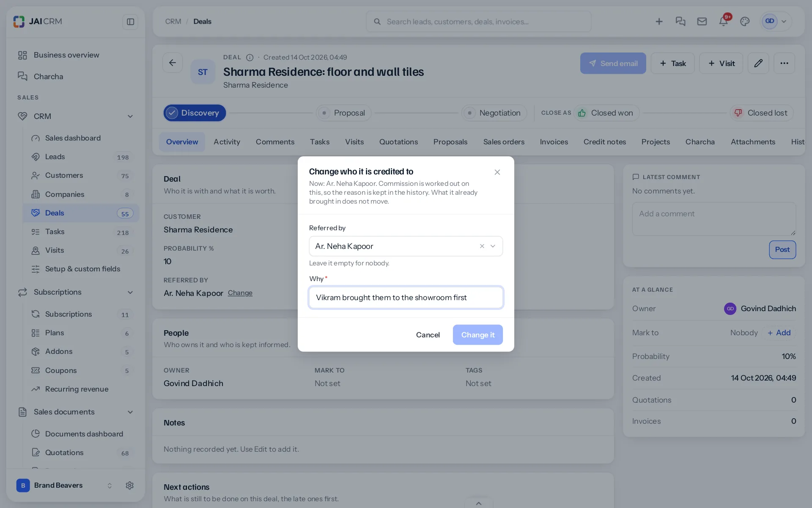Image resolution: width=812 pixels, height=508 pixels.
Task: Clear the Ar. Neha Kapoor selection
Action: [482, 246]
